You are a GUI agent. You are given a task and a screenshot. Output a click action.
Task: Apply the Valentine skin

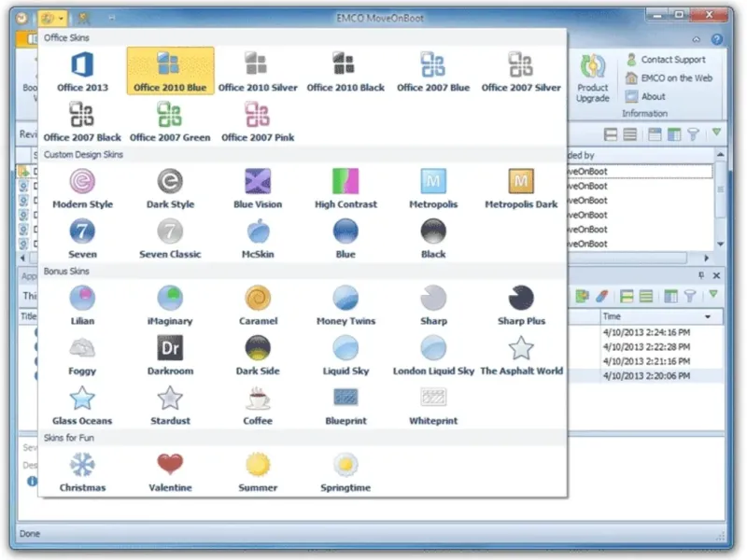[x=170, y=471]
